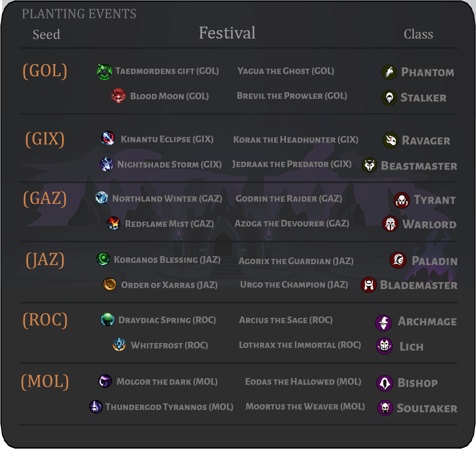Open Moortus the Weaver (MOL) link
This screenshot has height=449, width=476.
305,406
